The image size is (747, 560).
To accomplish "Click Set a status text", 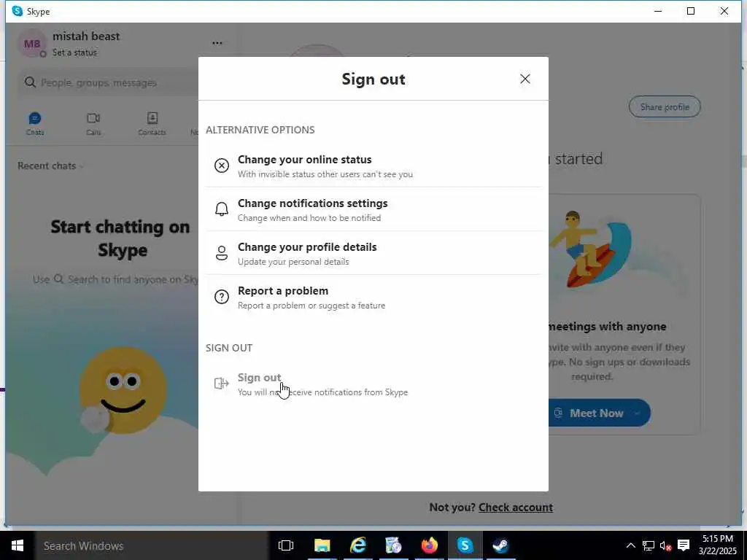I will pos(74,52).
